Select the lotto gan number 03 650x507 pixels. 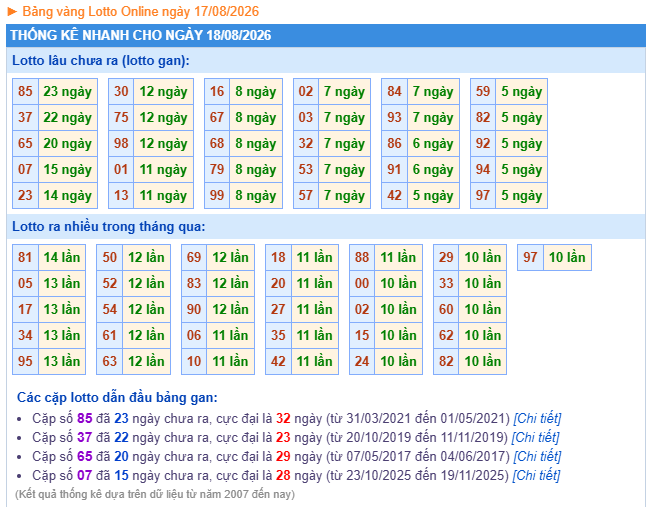306,117
